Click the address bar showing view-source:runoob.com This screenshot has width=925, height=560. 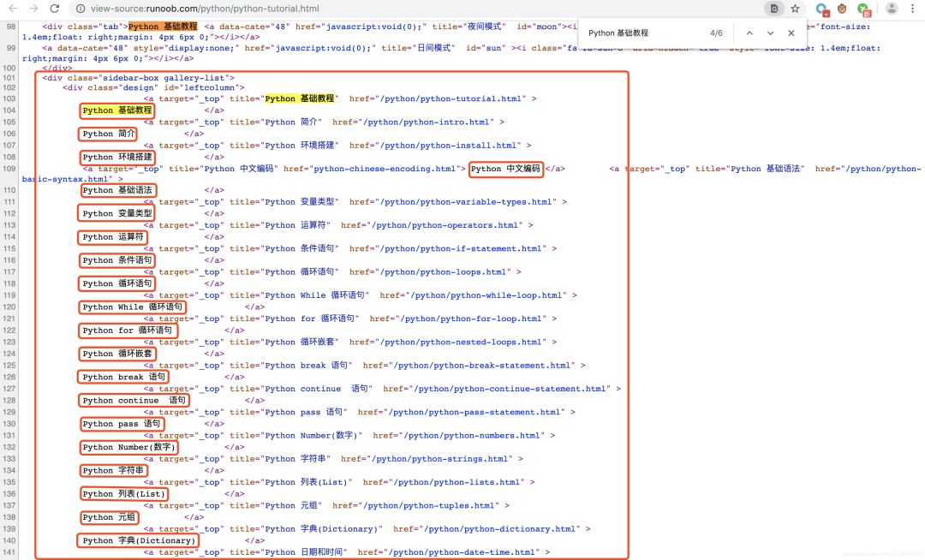413,9
